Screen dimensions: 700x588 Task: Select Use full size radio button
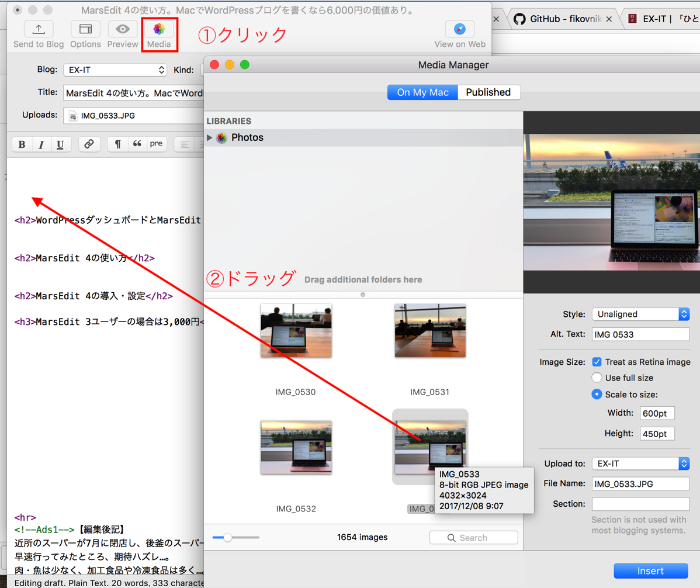pyautogui.click(x=597, y=378)
